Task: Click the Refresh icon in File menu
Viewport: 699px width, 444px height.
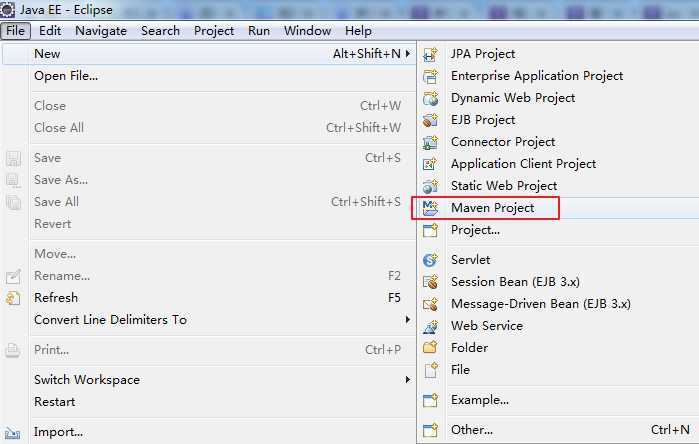Action: pos(13,298)
